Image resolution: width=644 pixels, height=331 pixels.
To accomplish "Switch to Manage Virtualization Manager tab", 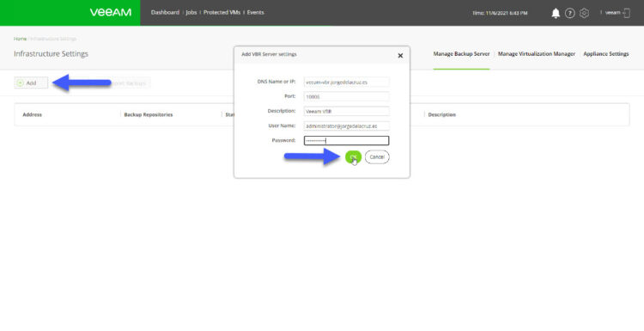I will coord(537,54).
